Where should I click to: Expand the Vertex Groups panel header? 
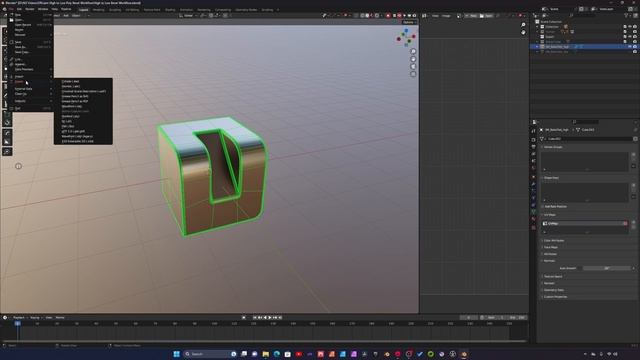553,147
